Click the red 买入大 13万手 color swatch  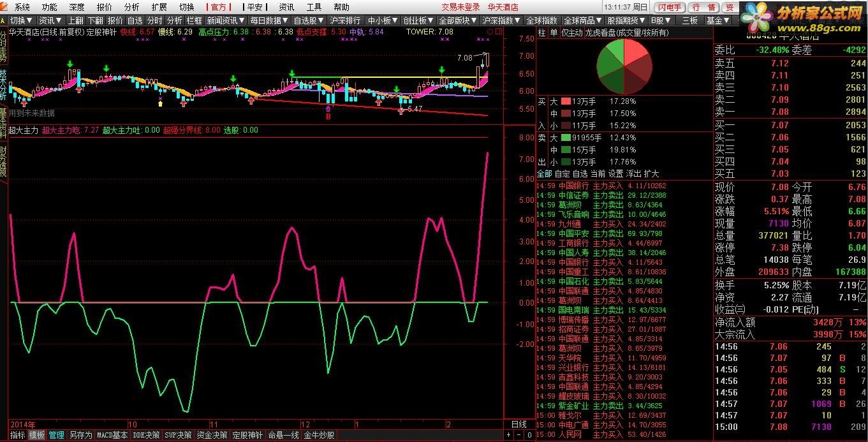coord(565,101)
